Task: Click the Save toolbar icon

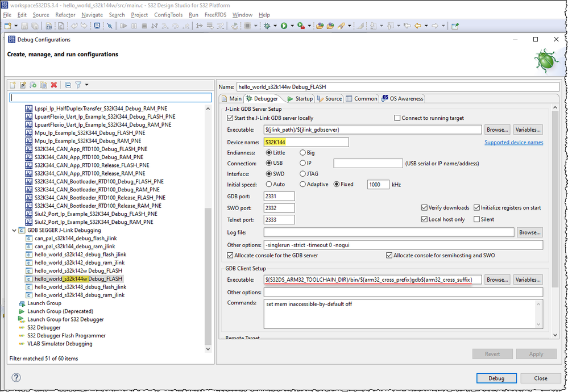Action: click(x=24, y=26)
